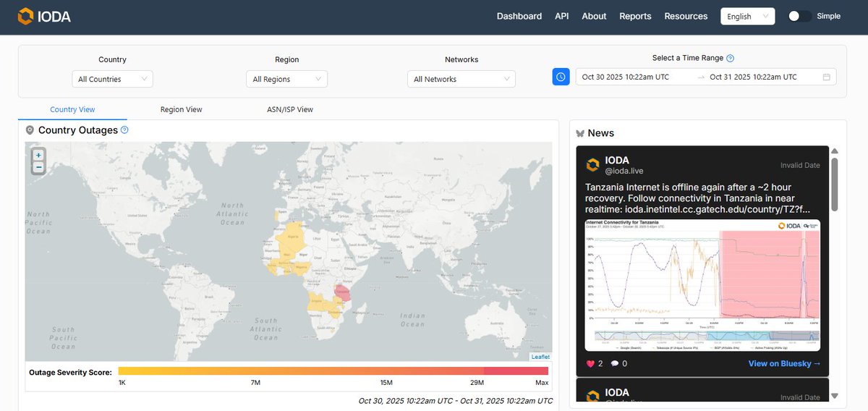Open the Dashboard menu item
This screenshot has height=411, width=868.
(519, 16)
